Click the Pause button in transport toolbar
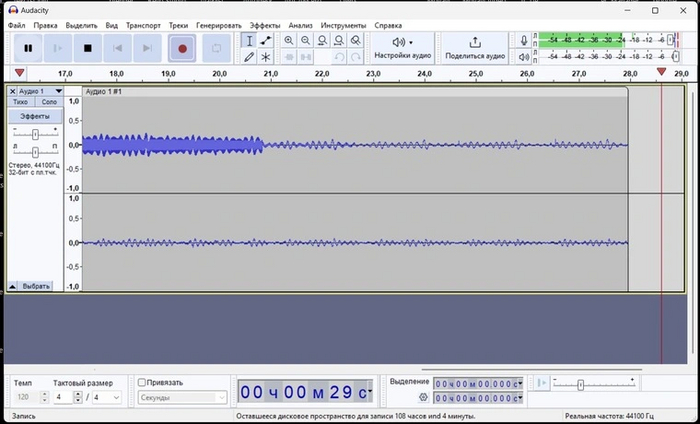The width and height of the screenshot is (700, 424). pyautogui.click(x=28, y=47)
